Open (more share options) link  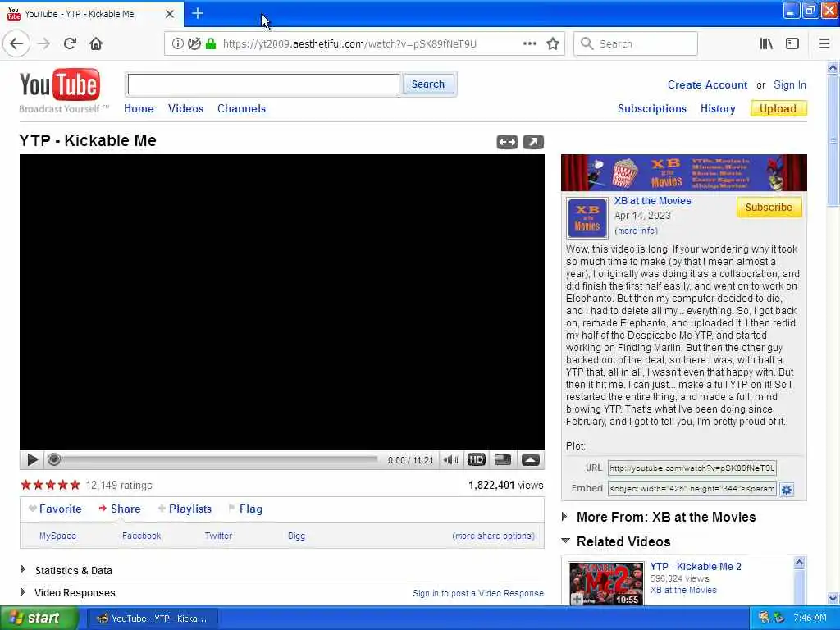coord(493,536)
